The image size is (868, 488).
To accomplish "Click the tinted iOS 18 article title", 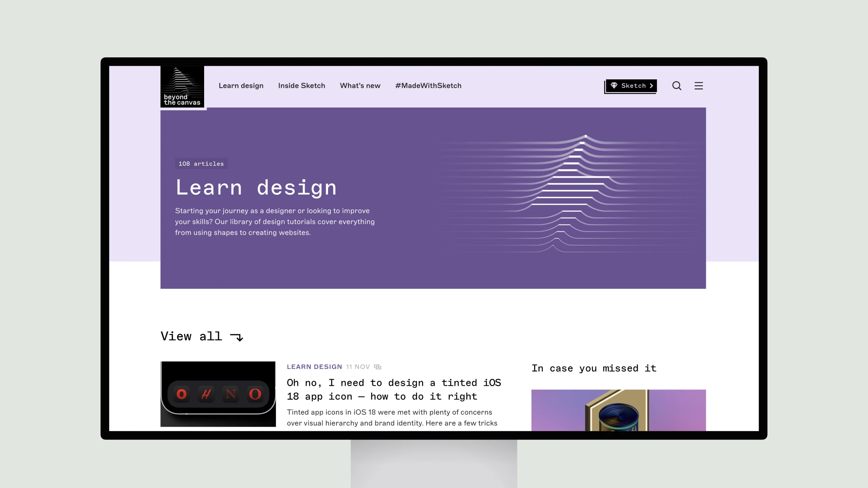I will point(394,389).
